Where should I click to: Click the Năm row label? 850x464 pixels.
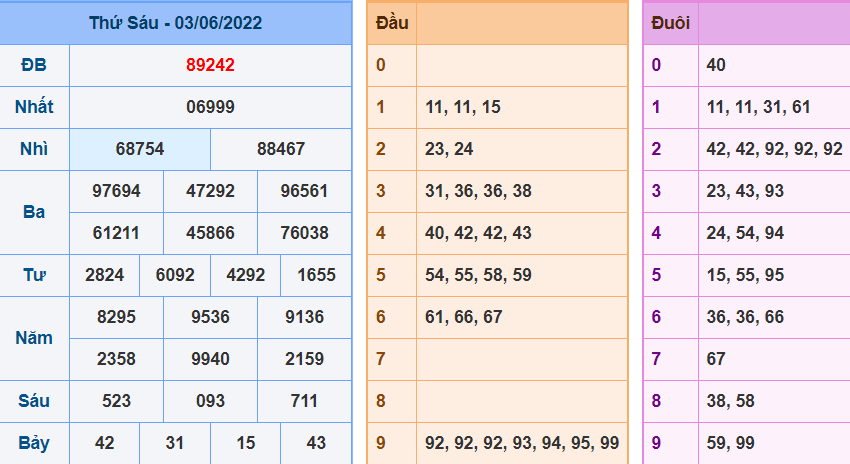point(34,338)
